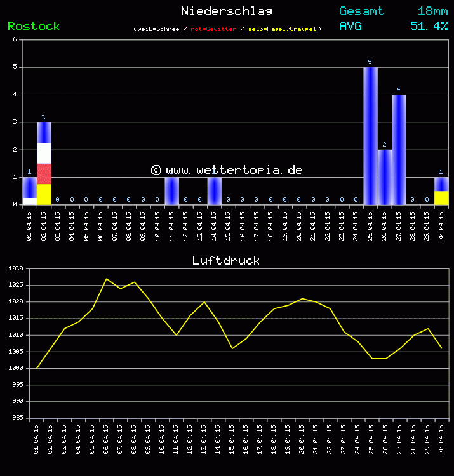Click the blue bar for 14.04.15
The height and width of the screenshot is (476, 454).
pyautogui.click(x=214, y=191)
